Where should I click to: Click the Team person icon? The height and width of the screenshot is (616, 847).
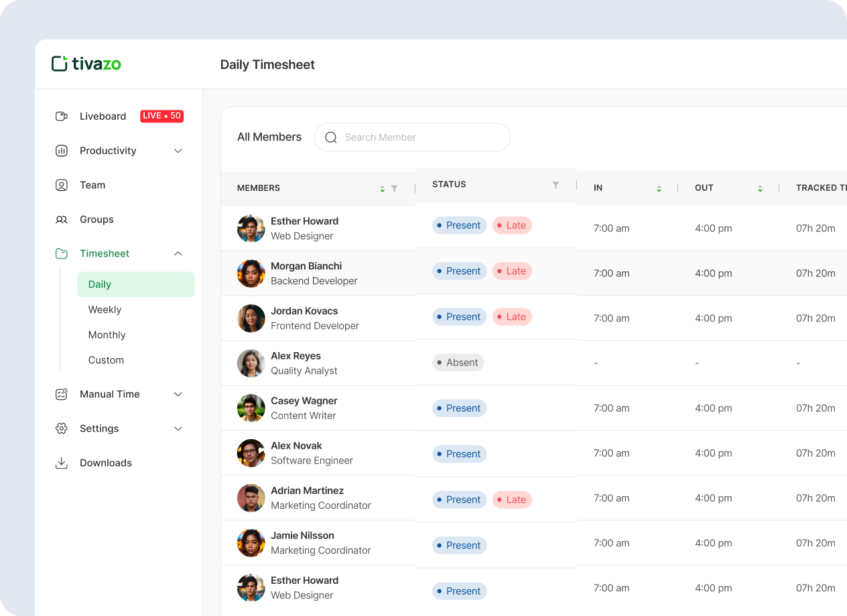(61, 185)
